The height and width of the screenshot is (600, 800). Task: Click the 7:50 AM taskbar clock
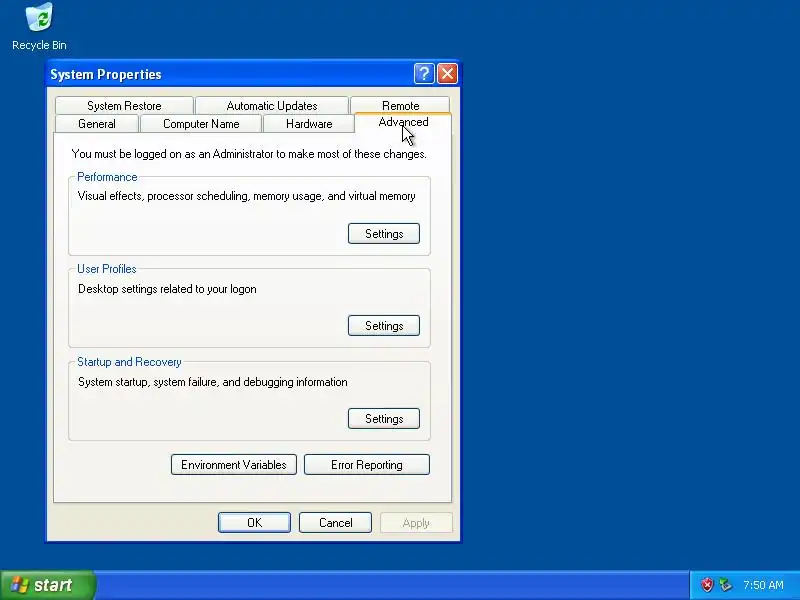click(763, 585)
